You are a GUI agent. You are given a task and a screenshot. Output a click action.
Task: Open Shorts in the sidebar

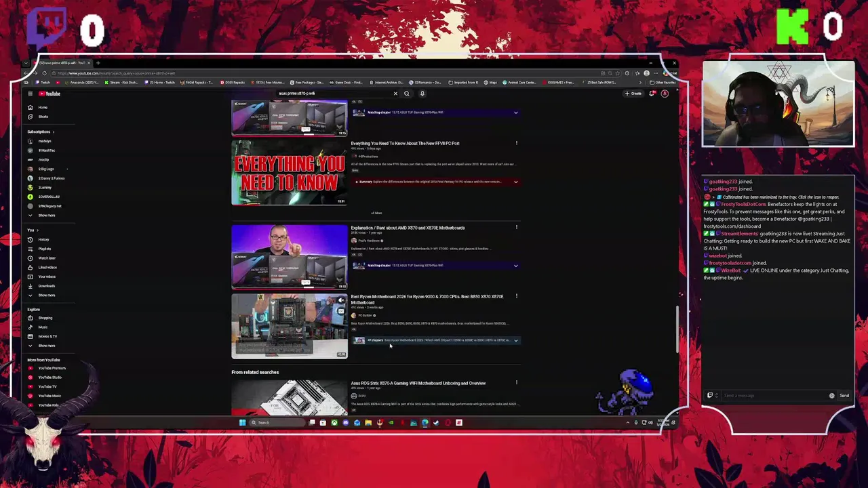tap(43, 117)
